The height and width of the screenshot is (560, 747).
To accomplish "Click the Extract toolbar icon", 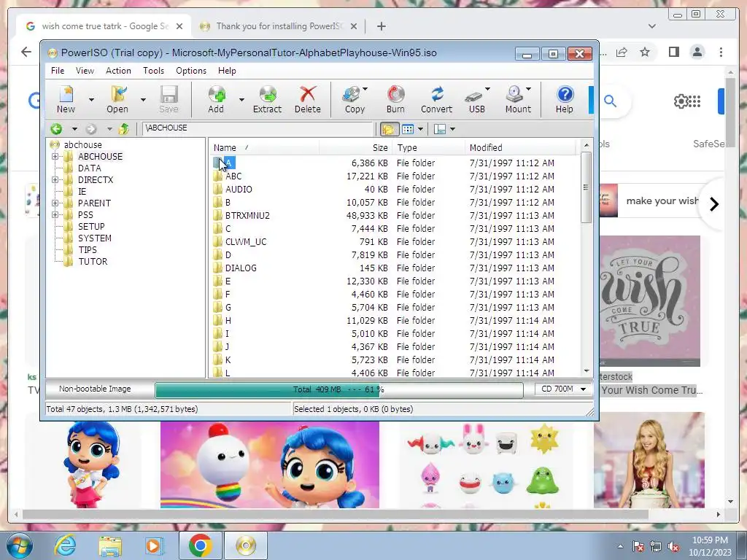I will (267, 99).
